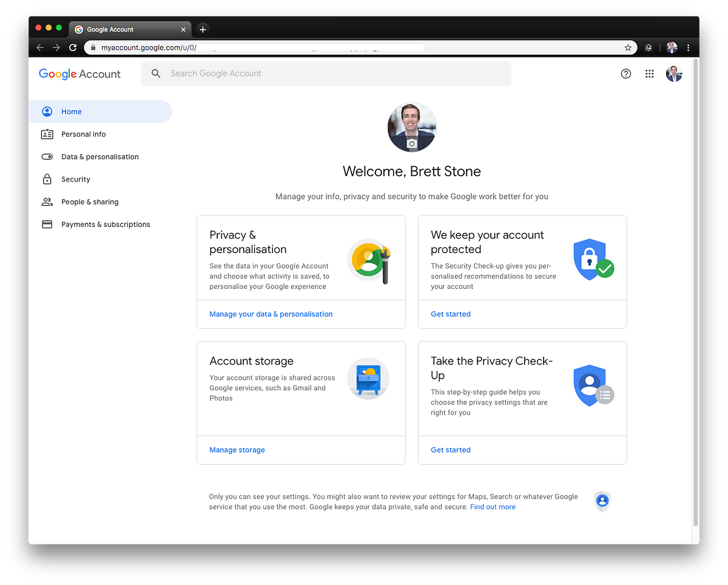Select Home in the sidebar
728x585 pixels.
pos(100,112)
